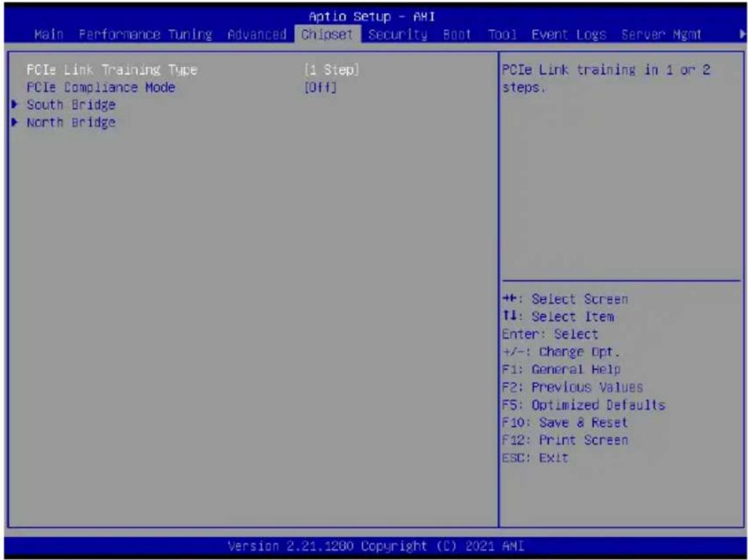Select the Chipset tab
The height and width of the screenshot is (560, 748).
(327, 35)
